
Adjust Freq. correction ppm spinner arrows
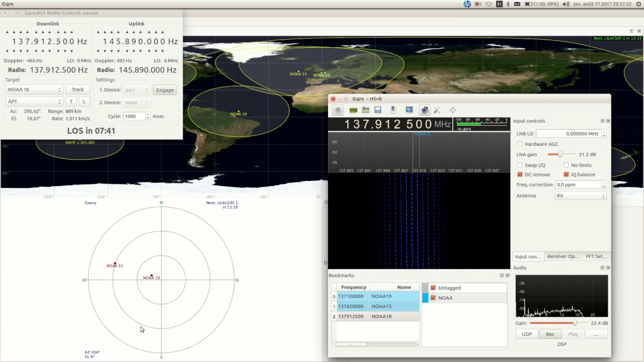[x=603, y=185]
